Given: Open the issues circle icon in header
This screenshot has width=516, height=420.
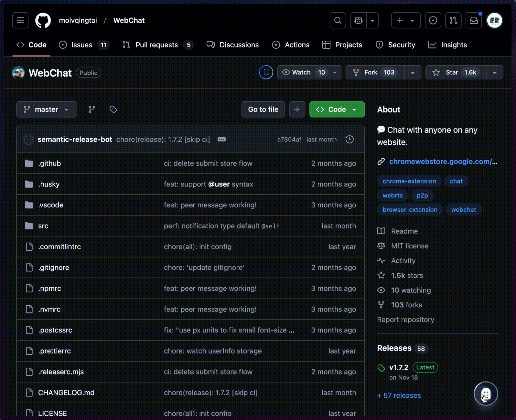Looking at the screenshot, I should [x=433, y=20].
